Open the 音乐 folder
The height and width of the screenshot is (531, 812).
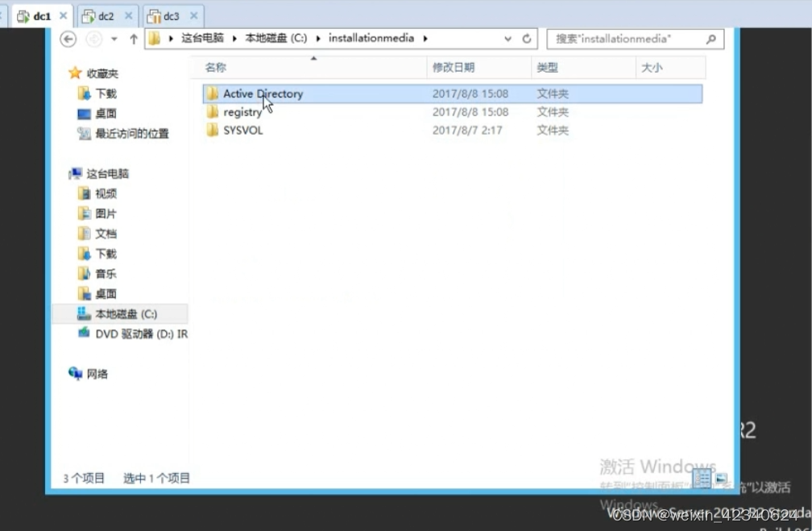[x=106, y=273]
